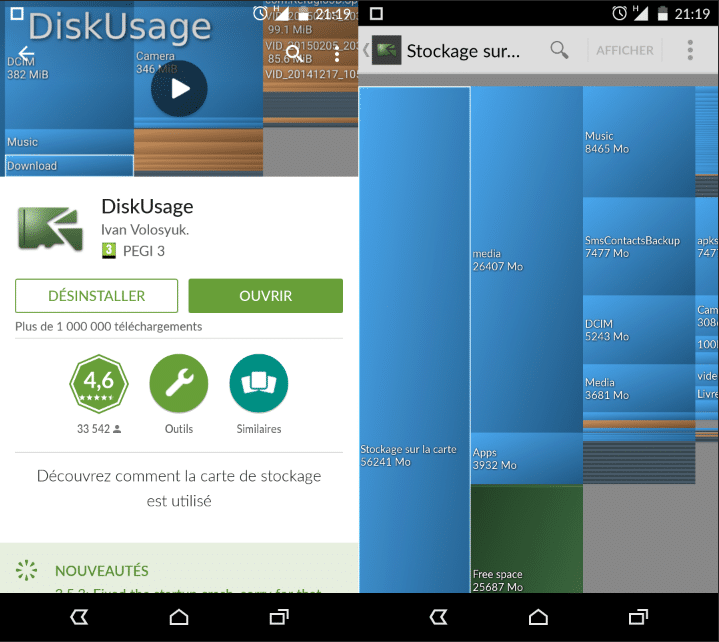Select the DCIM 5243 Mo block
This screenshot has width=719, height=642.
(639, 330)
